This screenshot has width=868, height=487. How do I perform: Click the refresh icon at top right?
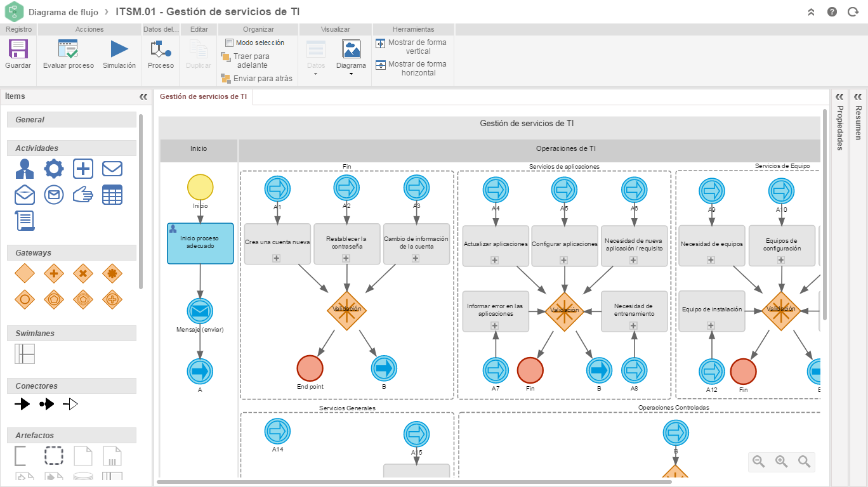[853, 12]
